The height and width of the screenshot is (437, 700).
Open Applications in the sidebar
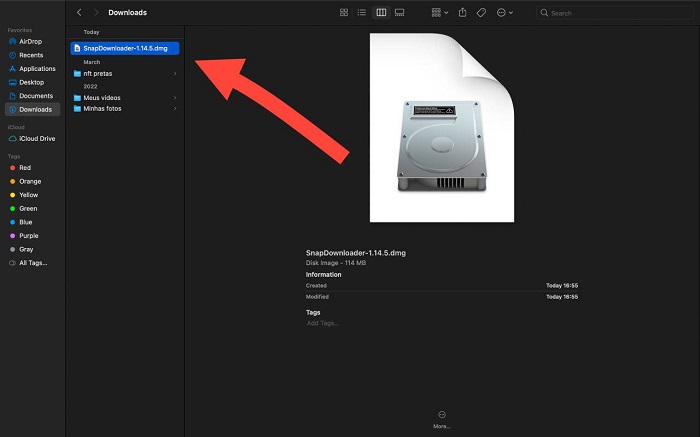[x=38, y=69]
